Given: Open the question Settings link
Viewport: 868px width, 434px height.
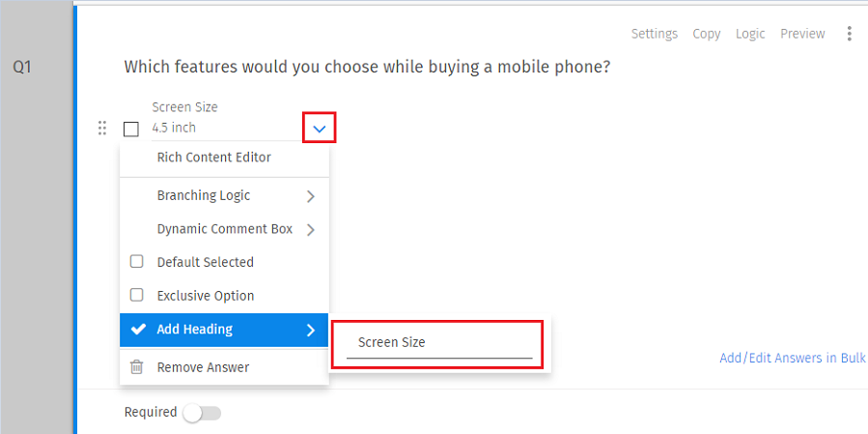Looking at the screenshot, I should 654,34.
